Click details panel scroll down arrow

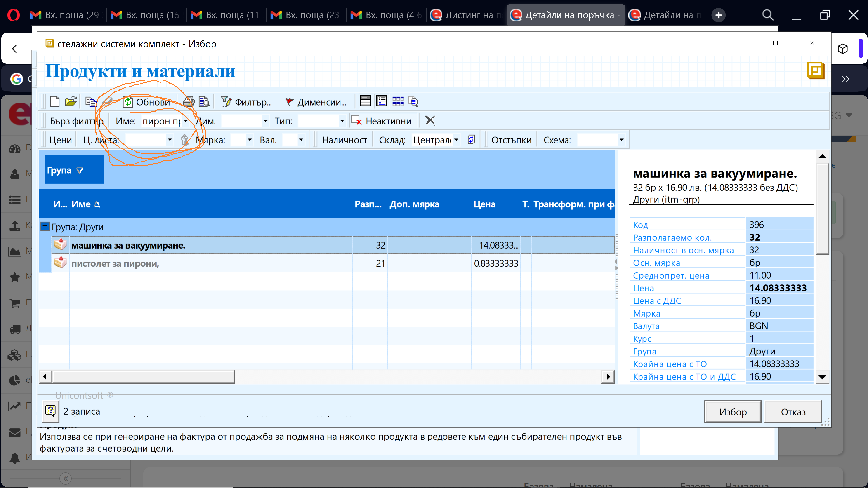pos(822,377)
